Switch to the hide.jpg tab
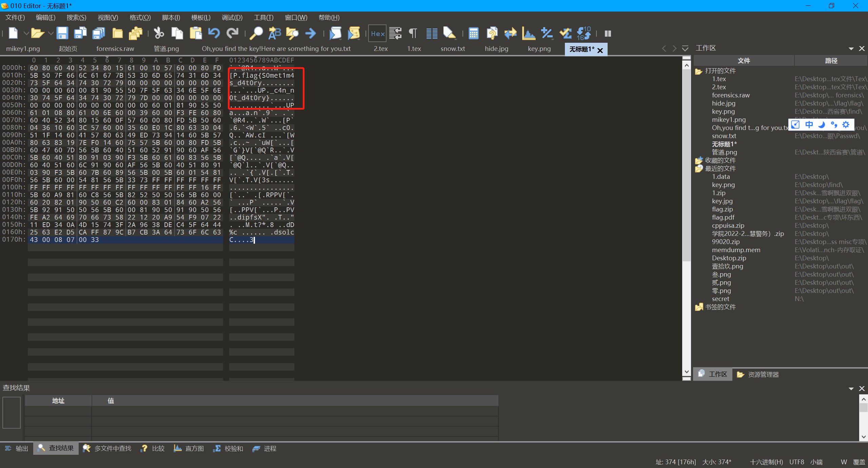The image size is (868, 468). (x=496, y=49)
